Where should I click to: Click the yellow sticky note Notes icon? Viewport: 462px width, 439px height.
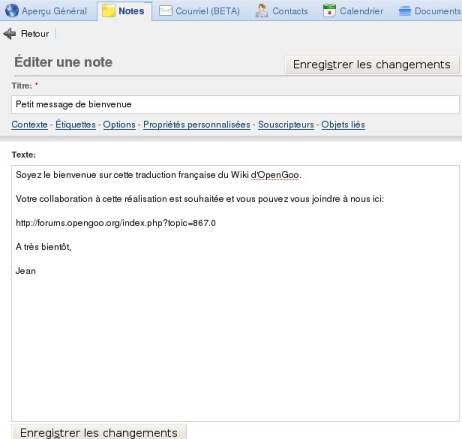pyautogui.click(x=109, y=11)
